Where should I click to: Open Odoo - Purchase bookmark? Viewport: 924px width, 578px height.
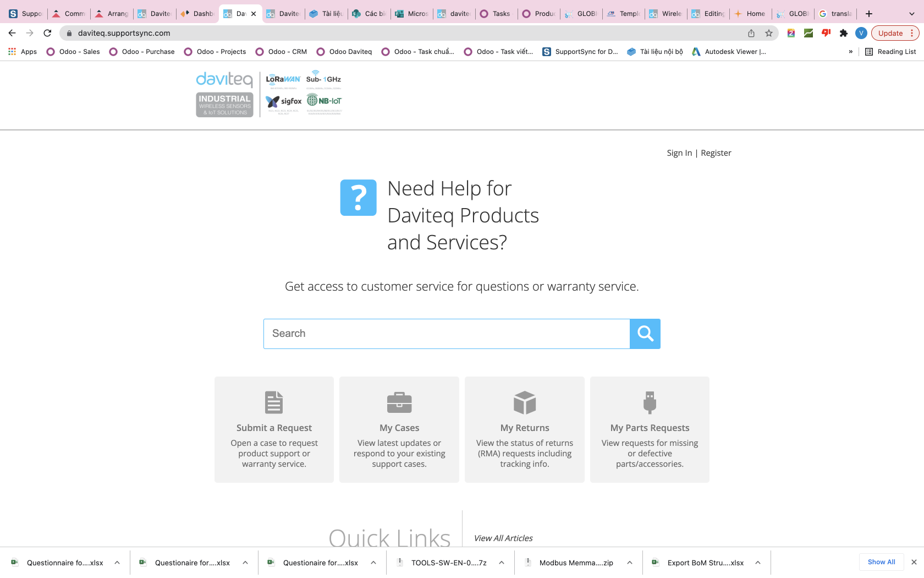[142, 52]
